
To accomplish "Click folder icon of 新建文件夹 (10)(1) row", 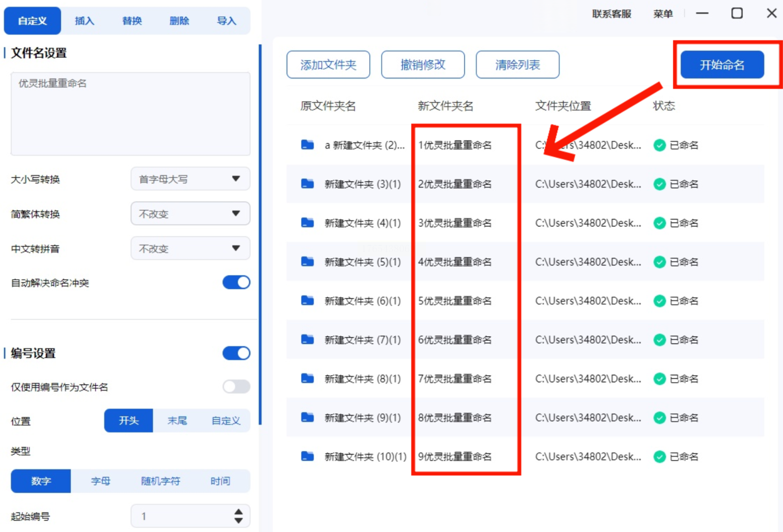I will coord(307,456).
